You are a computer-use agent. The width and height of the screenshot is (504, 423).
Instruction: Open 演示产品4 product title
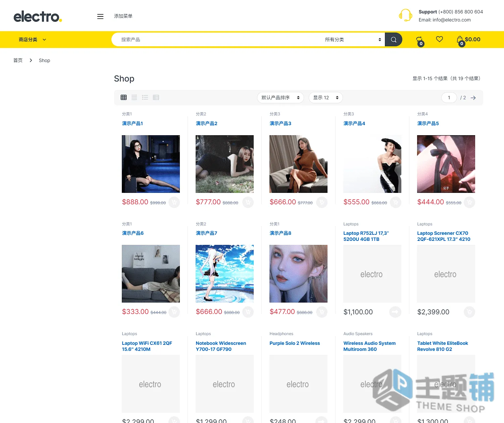coord(354,123)
